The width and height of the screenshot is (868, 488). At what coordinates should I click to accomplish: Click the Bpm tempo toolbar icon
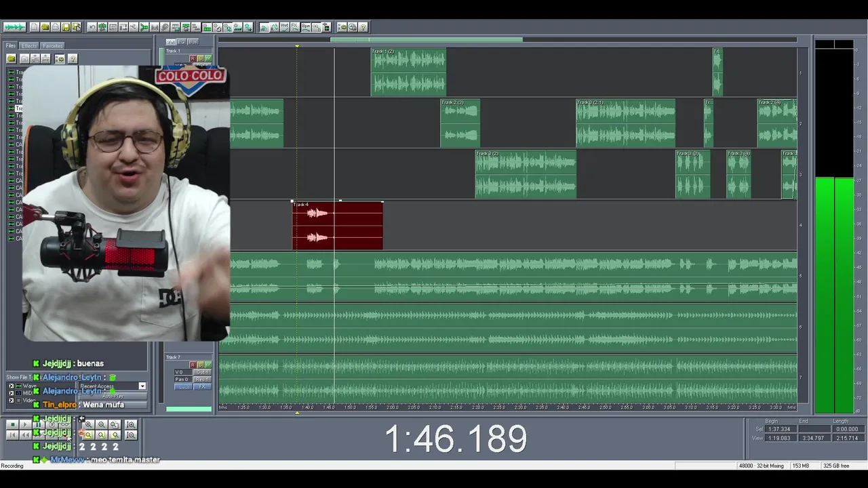[306, 27]
